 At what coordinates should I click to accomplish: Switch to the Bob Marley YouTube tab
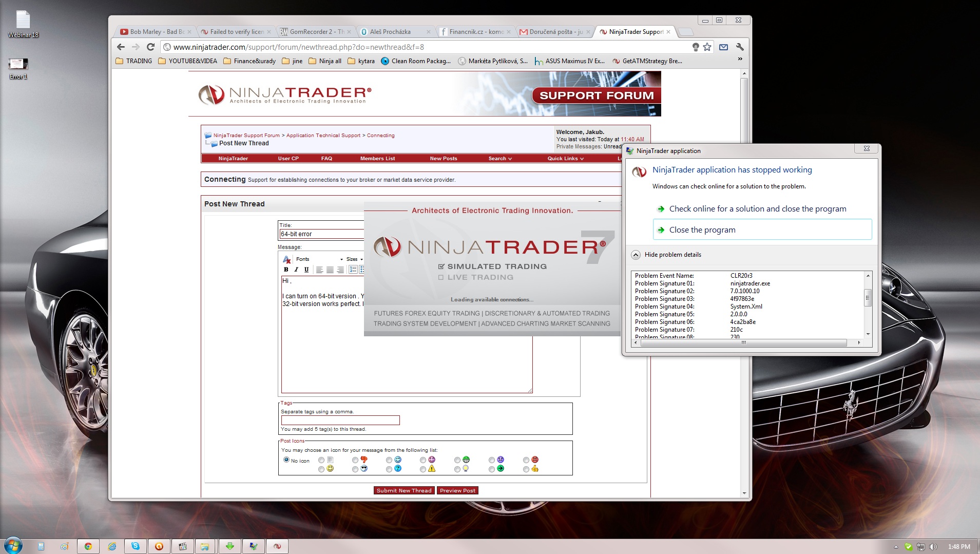pos(156,32)
